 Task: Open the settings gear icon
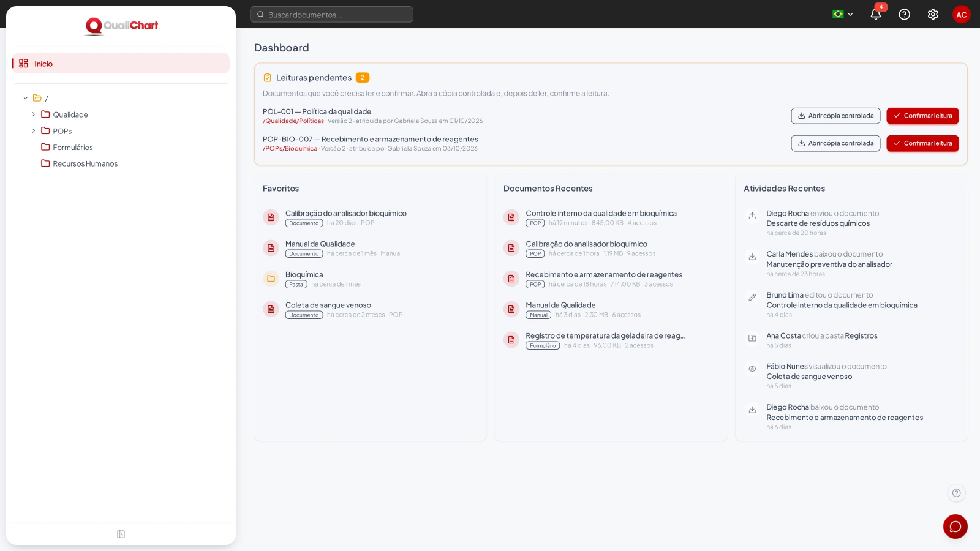tap(933, 14)
